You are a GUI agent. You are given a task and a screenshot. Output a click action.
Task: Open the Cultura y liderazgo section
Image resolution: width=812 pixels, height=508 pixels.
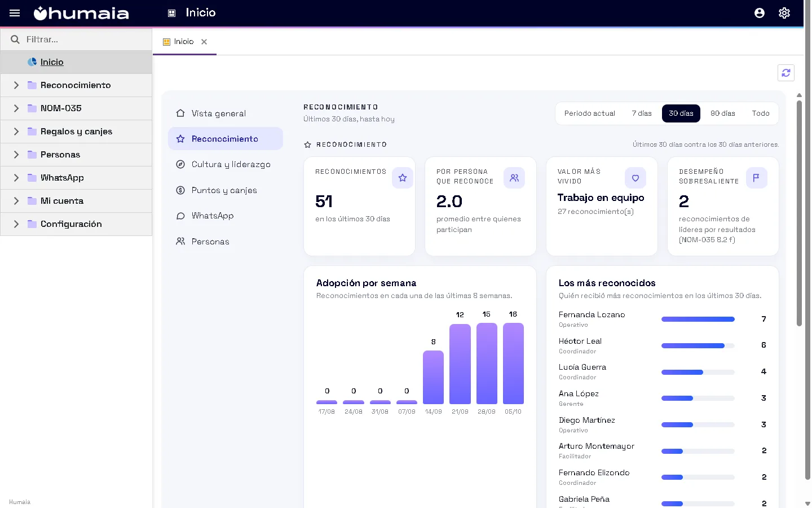point(226,164)
